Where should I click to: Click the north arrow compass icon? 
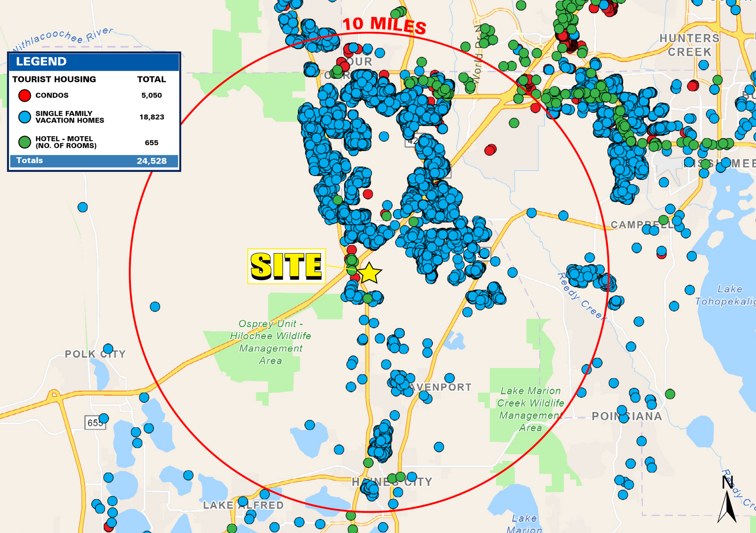[727, 500]
